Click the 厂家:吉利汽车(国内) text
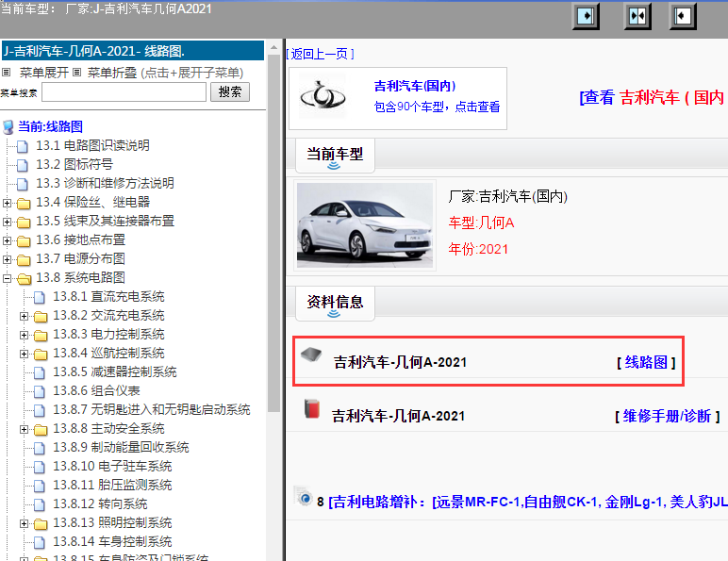The height and width of the screenshot is (561, 728). point(507,196)
